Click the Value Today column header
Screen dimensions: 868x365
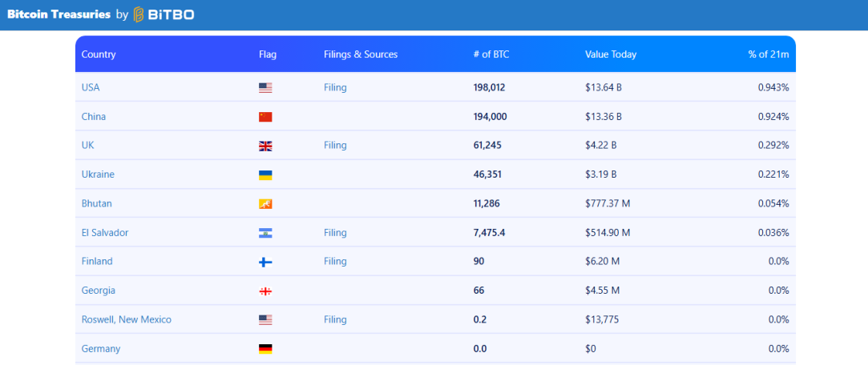click(x=611, y=54)
